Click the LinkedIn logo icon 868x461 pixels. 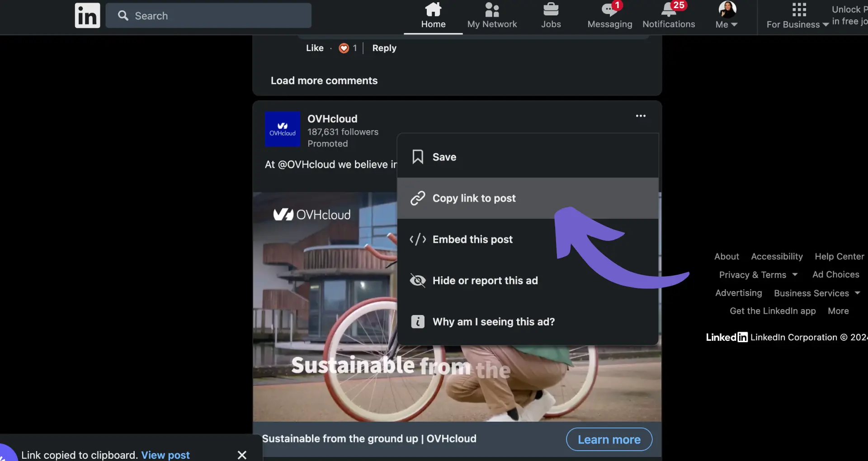click(87, 16)
